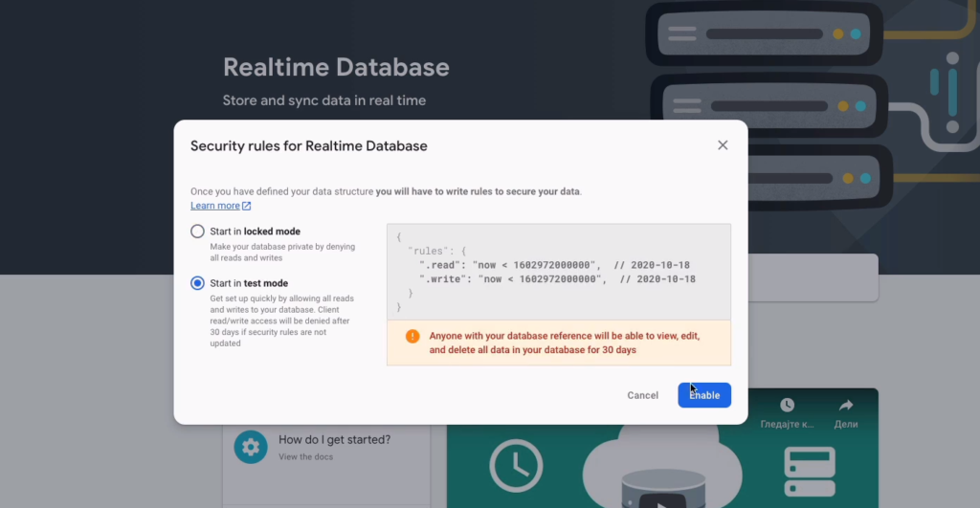Click the gear icon in the getting started card
Image resolution: width=980 pixels, height=508 pixels.
pyautogui.click(x=251, y=447)
